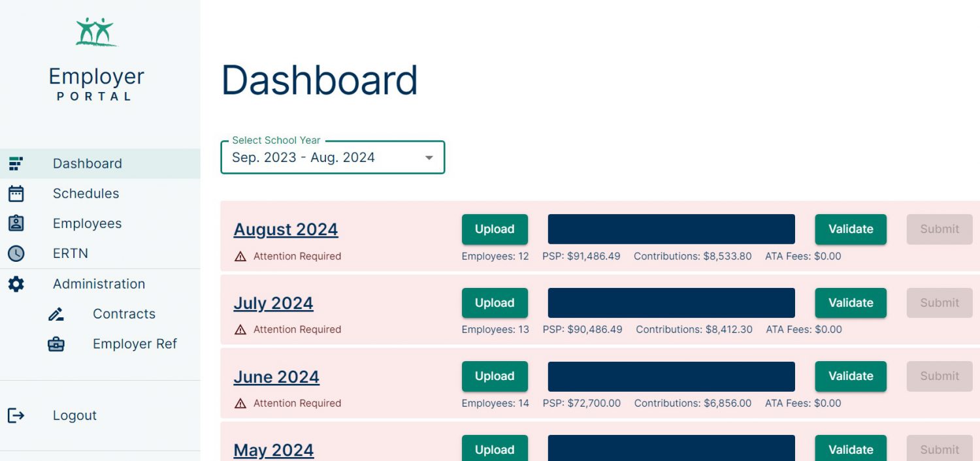Upload a file for July 2024
This screenshot has height=461, width=980.
click(x=495, y=303)
